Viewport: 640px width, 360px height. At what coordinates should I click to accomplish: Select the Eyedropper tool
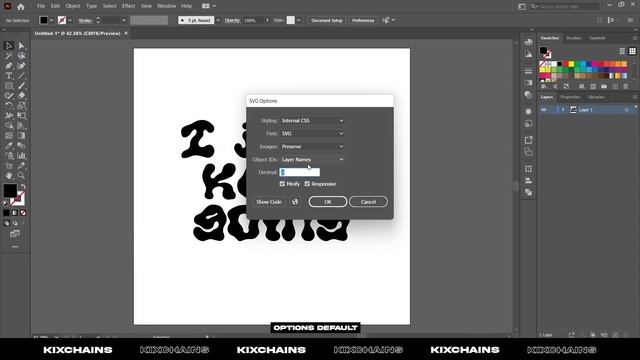click(9, 146)
